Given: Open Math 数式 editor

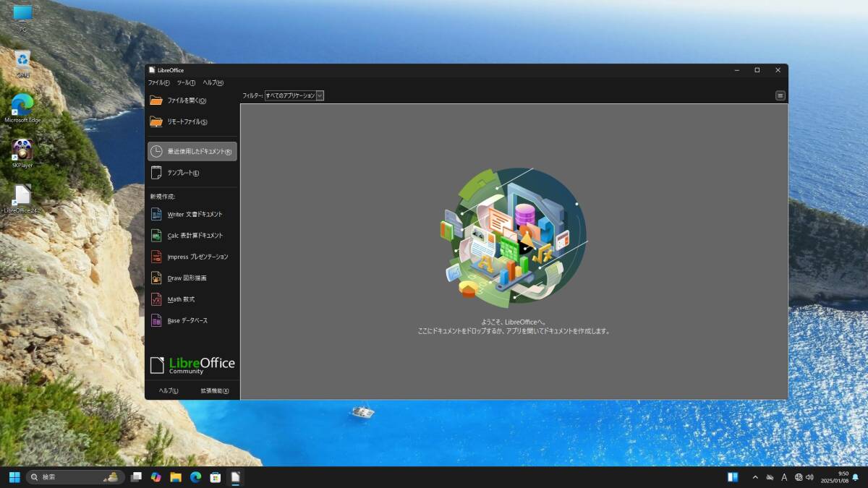Looking at the screenshot, I should 192,299.
